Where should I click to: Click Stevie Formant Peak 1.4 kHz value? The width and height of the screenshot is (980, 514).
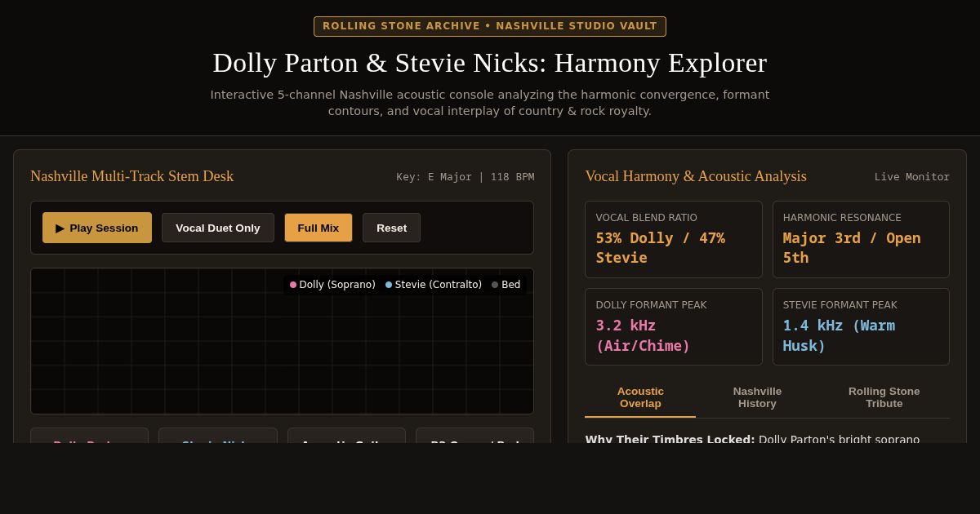(839, 335)
